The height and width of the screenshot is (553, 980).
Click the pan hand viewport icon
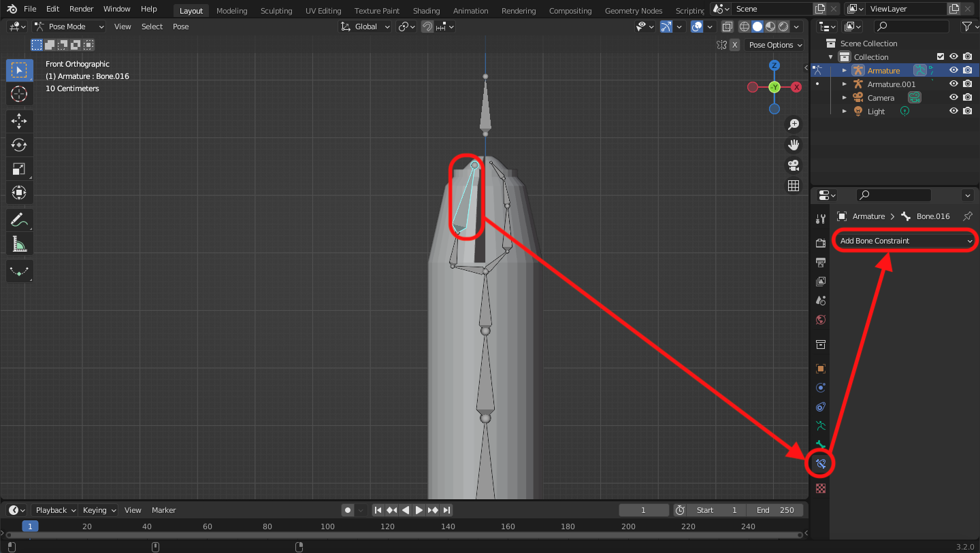click(794, 145)
